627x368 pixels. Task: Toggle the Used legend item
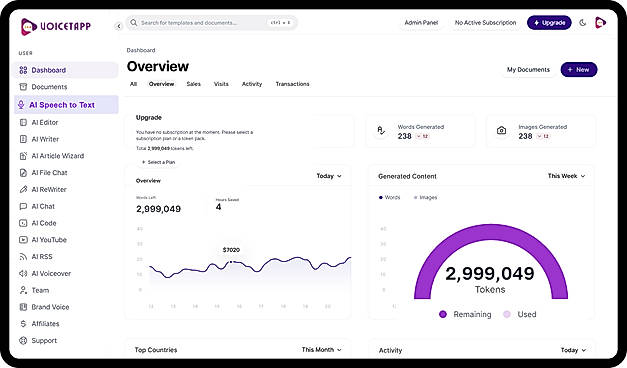(x=519, y=314)
